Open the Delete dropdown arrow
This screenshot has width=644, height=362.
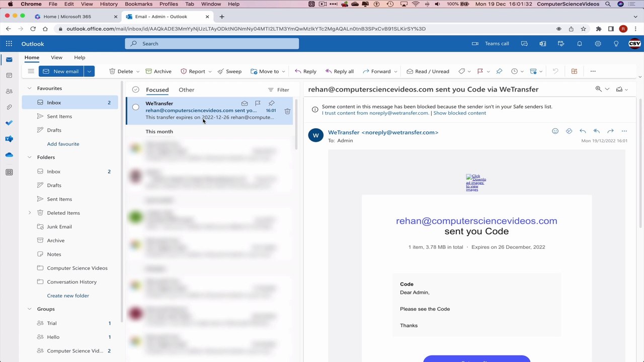pos(138,71)
